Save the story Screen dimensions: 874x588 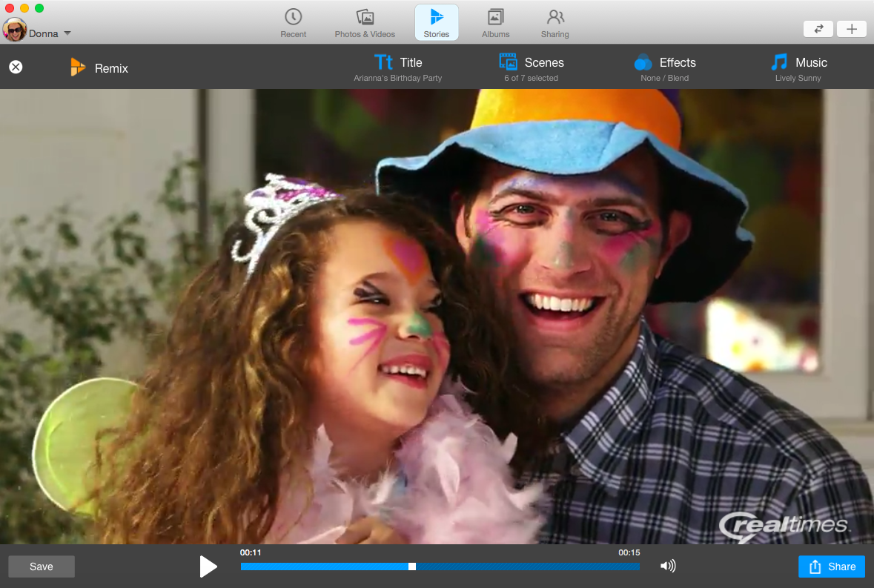pos(42,566)
